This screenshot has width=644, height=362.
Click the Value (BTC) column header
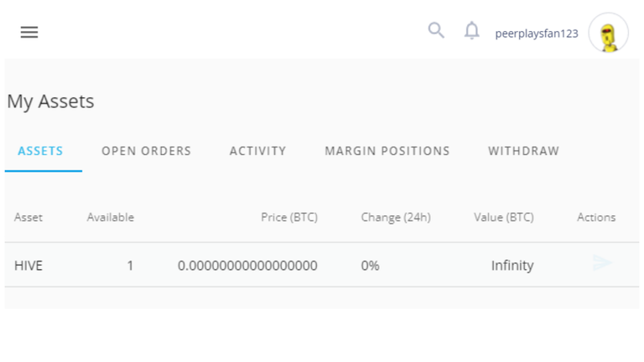504,217
